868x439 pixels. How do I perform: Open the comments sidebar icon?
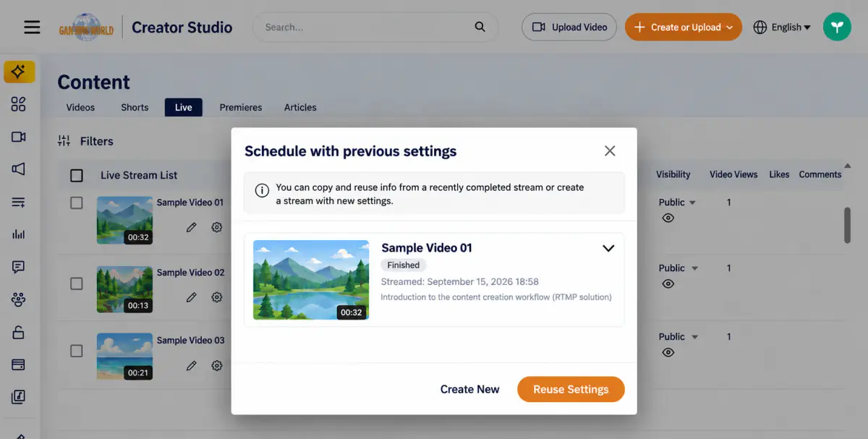pos(19,267)
